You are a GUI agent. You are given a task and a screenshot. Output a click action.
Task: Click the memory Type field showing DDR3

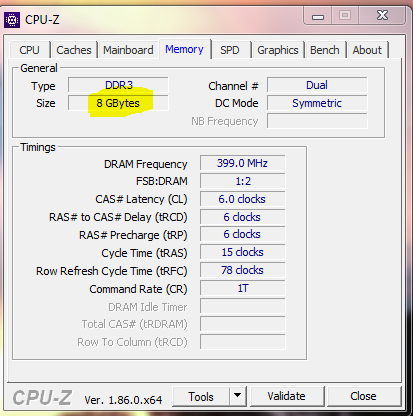pos(118,85)
